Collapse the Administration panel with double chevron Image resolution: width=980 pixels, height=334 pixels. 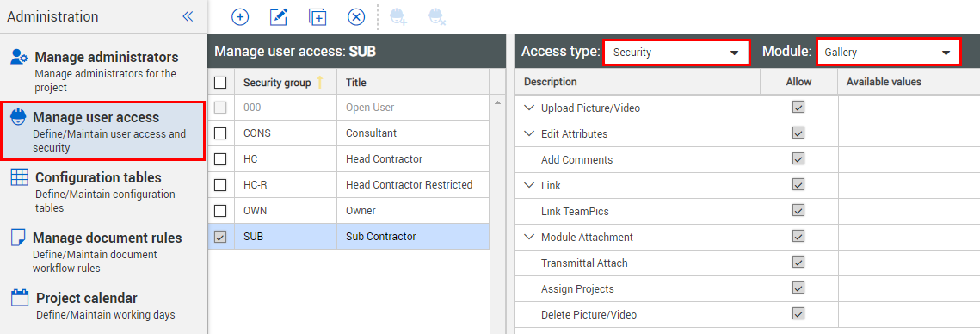coord(188,17)
